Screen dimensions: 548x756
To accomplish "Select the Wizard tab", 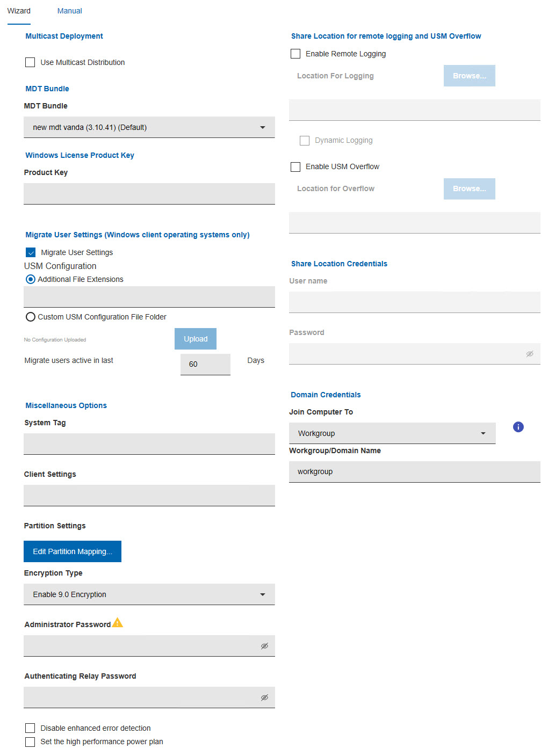I will (x=19, y=11).
